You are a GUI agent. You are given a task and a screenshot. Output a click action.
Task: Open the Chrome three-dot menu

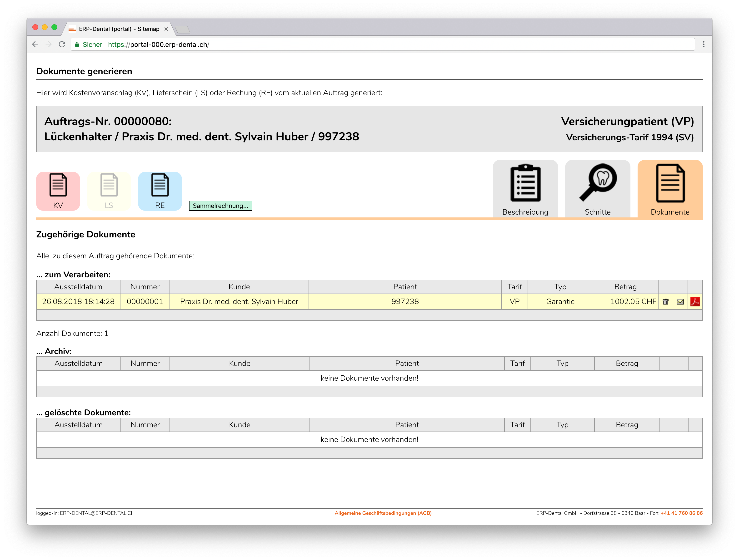tap(704, 44)
